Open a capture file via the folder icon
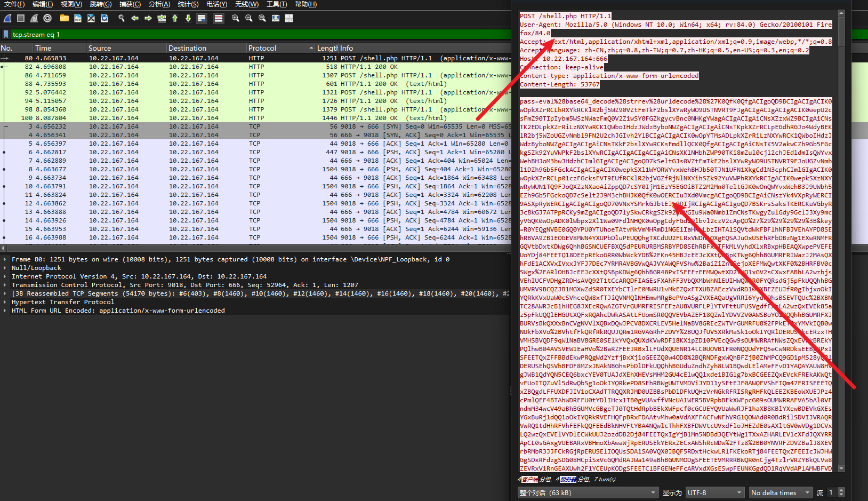The width and height of the screenshot is (868, 501). pos(65,18)
